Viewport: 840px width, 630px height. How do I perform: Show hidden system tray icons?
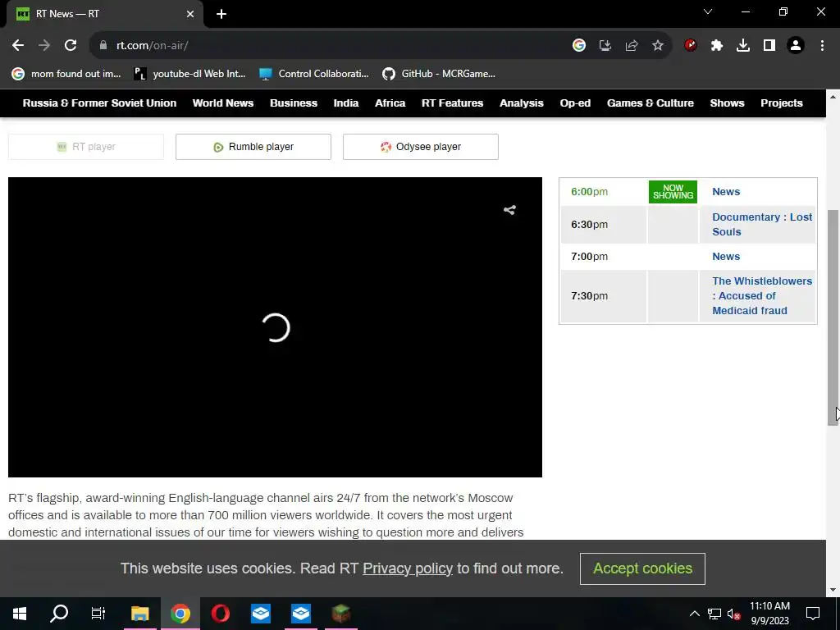tap(694, 614)
